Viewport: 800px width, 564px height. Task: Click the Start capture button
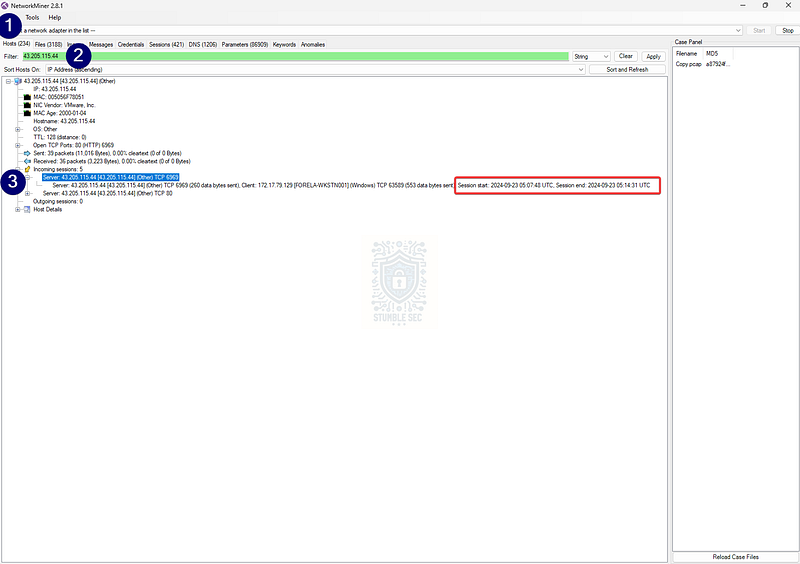click(x=759, y=31)
